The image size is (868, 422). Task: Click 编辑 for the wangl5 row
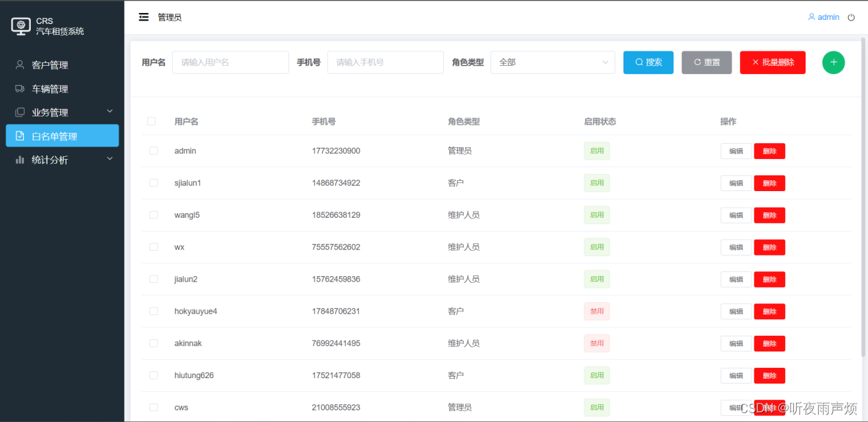tap(736, 215)
